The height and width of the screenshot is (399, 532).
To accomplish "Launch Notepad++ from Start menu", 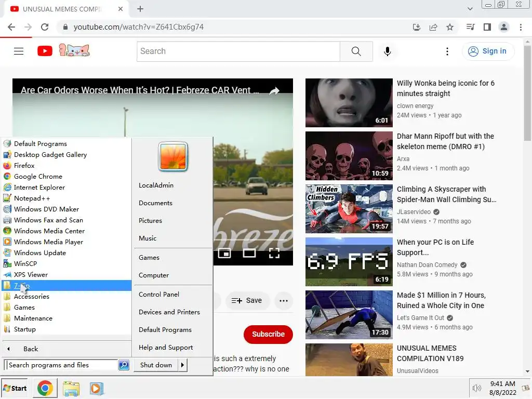I will [x=66, y=198].
